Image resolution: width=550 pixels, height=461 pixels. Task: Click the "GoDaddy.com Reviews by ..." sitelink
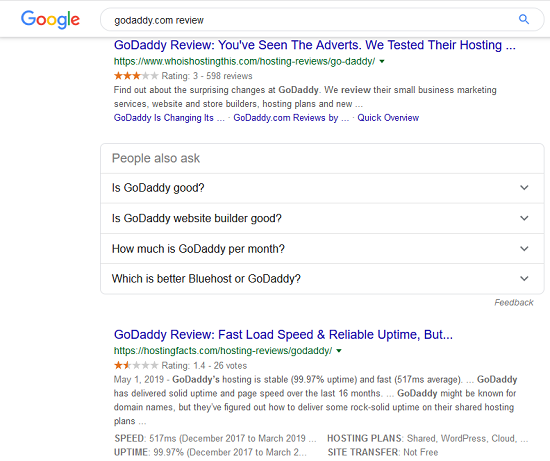(x=291, y=118)
